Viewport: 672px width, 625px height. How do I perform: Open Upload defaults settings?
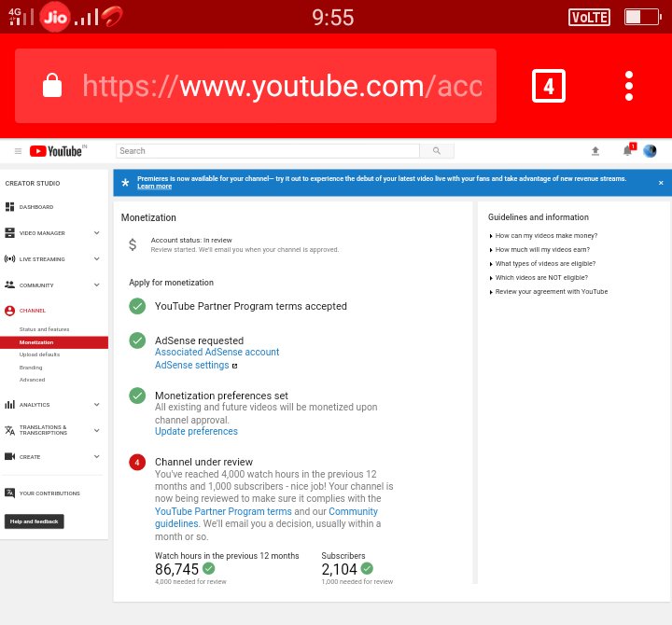tap(39, 354)
